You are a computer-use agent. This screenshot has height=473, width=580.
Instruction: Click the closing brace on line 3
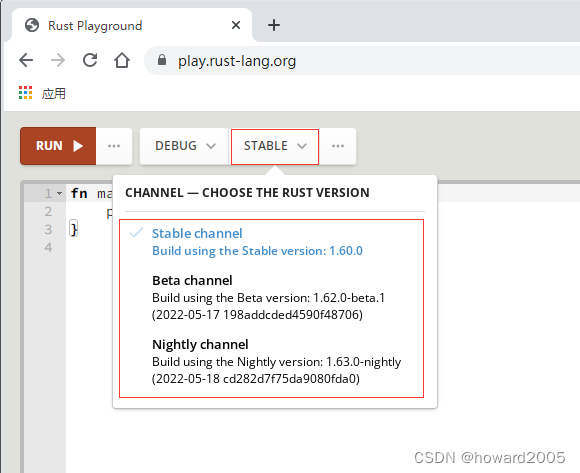click(74, 229)
